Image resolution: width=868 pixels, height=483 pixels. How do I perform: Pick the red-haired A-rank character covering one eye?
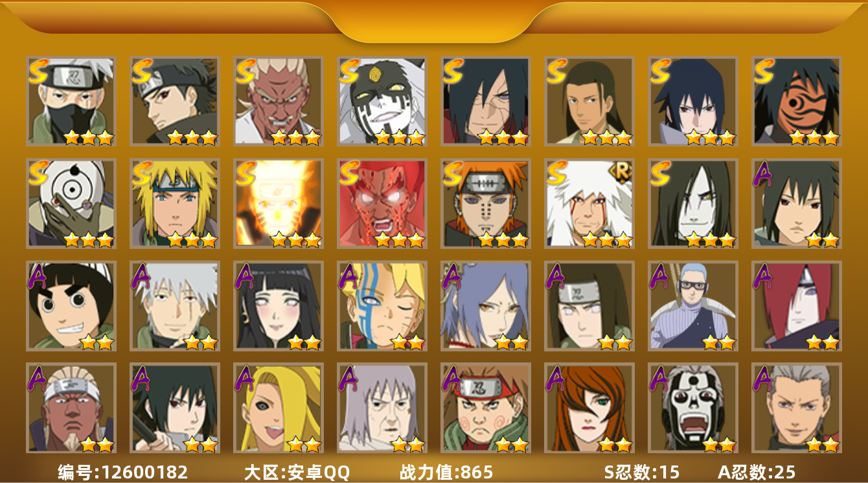(x=797, y=306)
